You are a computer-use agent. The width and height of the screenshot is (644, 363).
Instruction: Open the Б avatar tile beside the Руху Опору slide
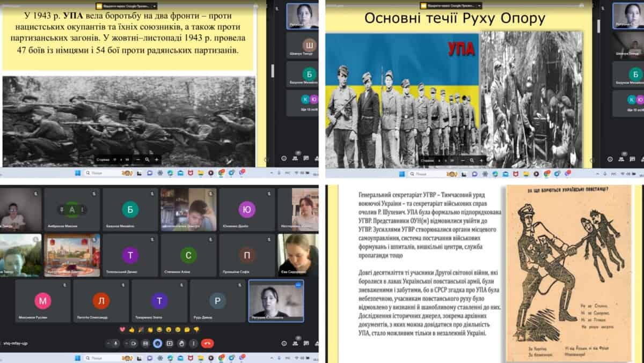[x=628, y=75]
